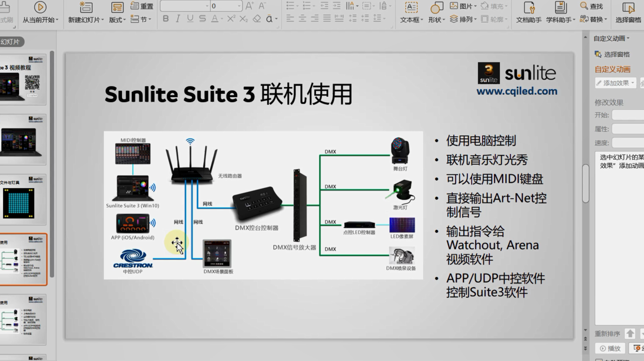
Task: Click the Play (播放) animation button
Action: (610, 348)
